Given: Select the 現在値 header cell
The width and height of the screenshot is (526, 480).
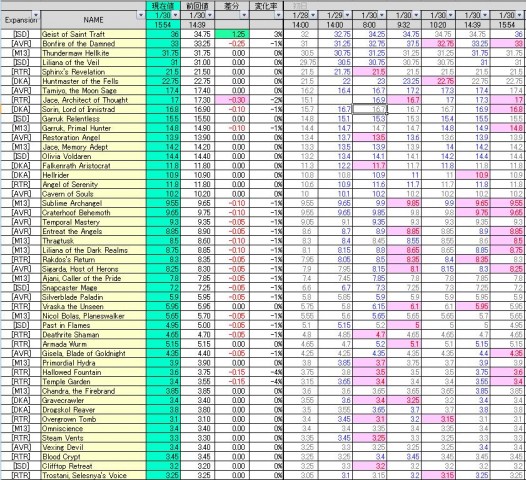Looking at the screenshot, I should click(163, 6).
